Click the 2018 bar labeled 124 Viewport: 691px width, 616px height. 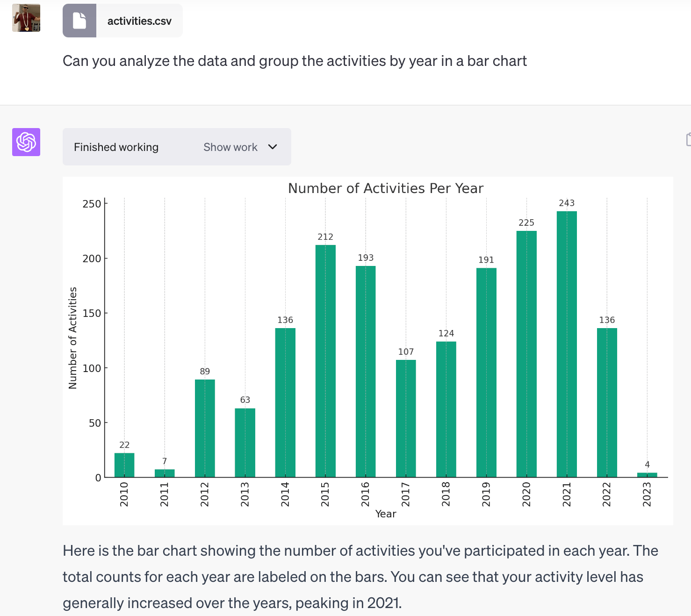pos(446,409)
